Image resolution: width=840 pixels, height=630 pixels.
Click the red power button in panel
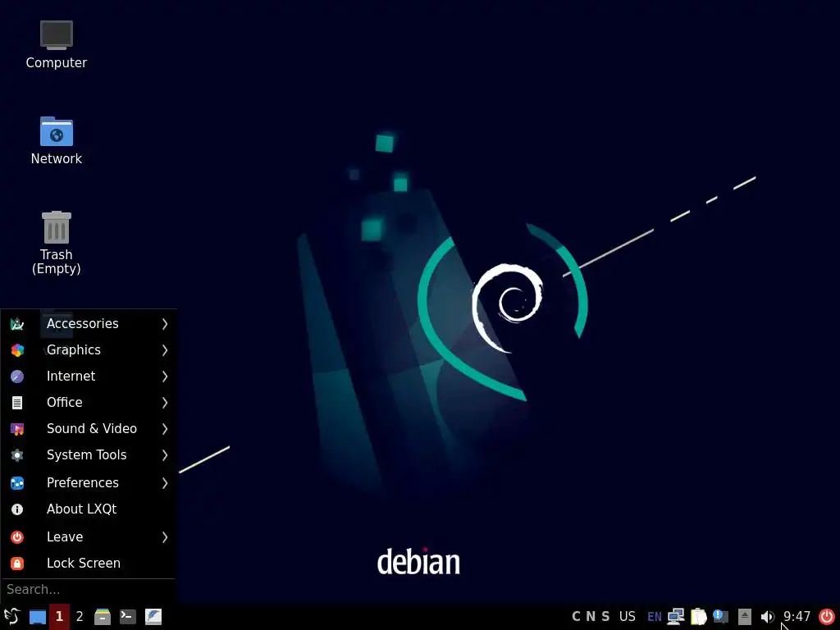(827, 617)
